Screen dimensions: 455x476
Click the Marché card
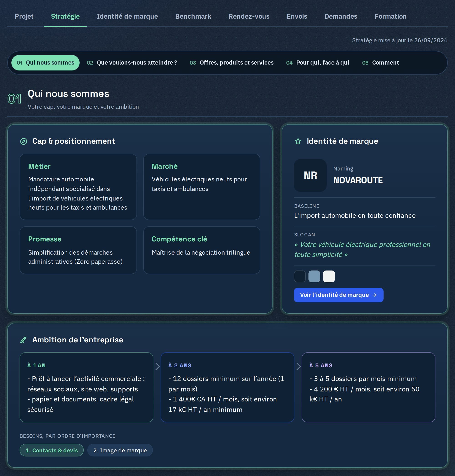[x=202, y=187]
